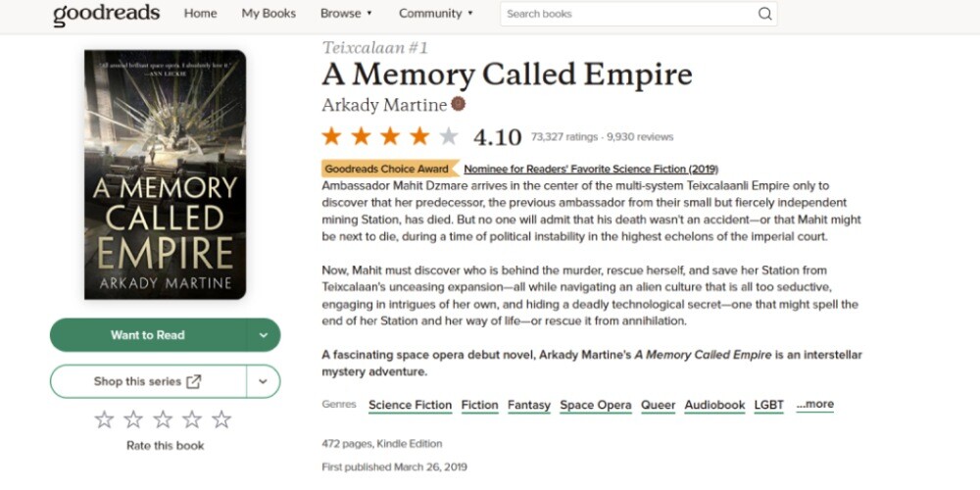Rate the book one star
Screen dimensions: 980x490
click(104, 419)
